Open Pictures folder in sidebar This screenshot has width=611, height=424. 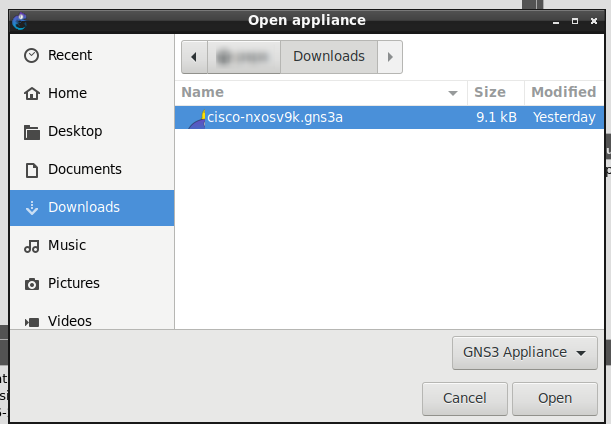[92, 283]
